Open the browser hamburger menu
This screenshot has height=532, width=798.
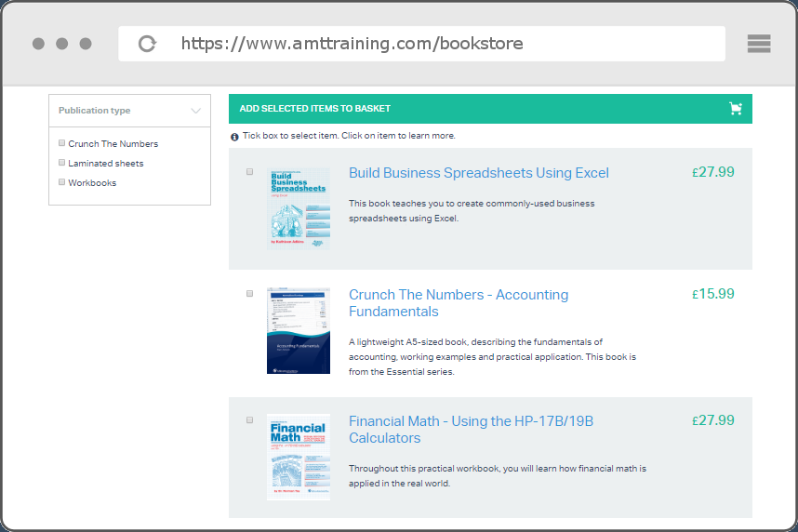(x=759, y=44)
